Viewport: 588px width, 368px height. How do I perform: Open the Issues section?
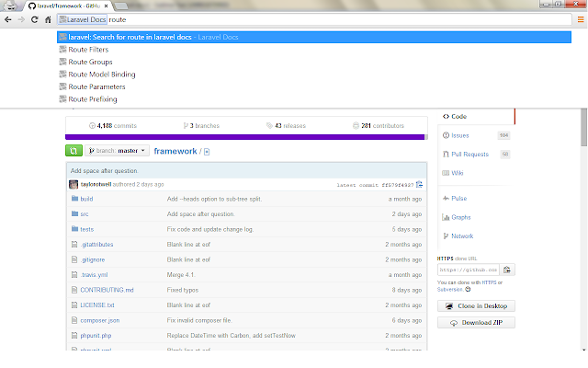[460, 135]
